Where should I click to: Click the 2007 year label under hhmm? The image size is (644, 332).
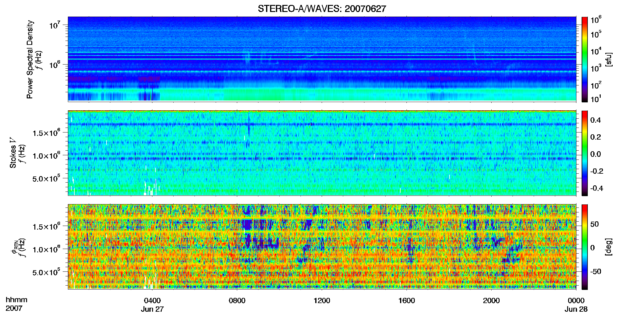click(14, 308)
